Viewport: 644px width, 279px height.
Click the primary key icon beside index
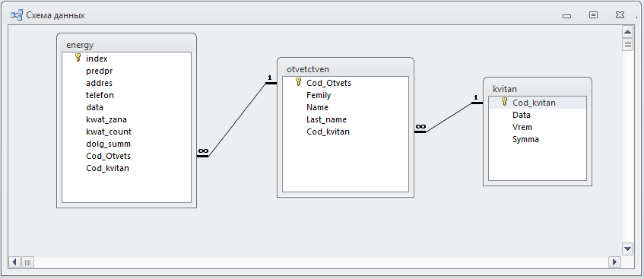click(x=78, y=59)
